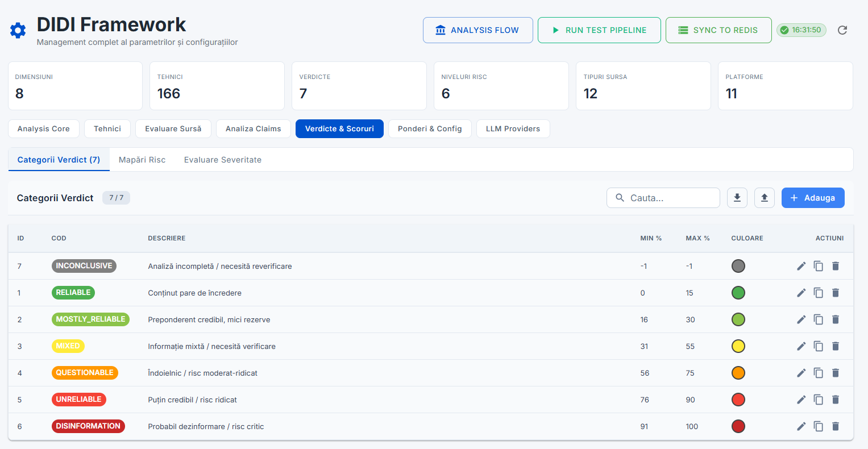Start the RUN TEST PIPELINE button

coord(599,30)
